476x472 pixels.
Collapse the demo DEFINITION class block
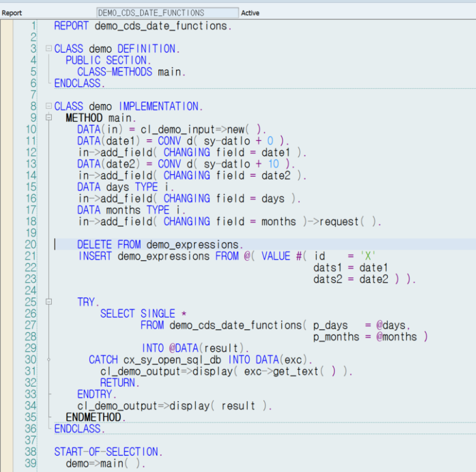[x=48, y=48]
